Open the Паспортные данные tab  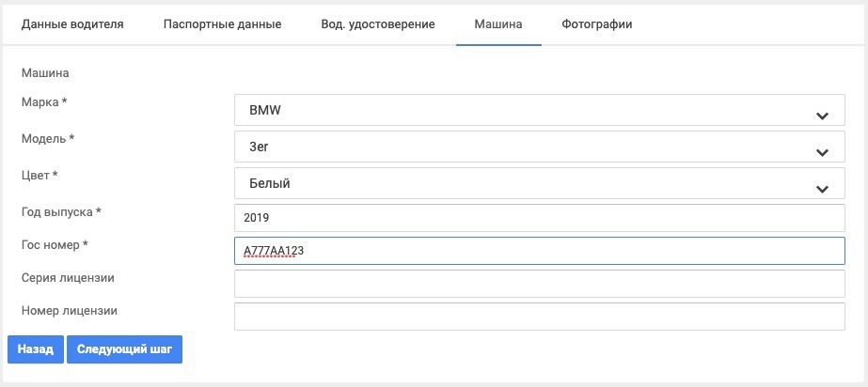point(222,23)
